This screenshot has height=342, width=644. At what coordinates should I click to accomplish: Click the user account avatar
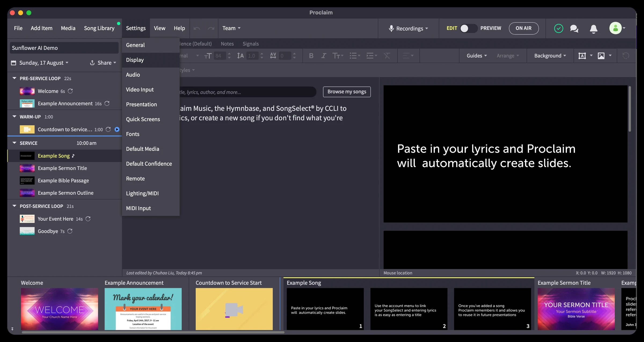pyautogui.click(x=615, y=28)
